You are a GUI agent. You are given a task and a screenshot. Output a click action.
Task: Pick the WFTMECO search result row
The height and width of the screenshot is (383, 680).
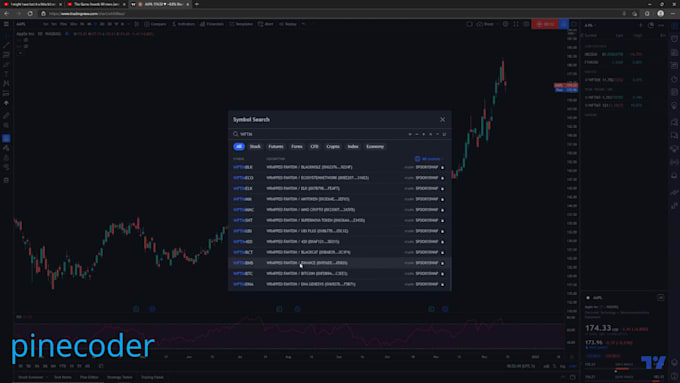click(x=340, y=178)
